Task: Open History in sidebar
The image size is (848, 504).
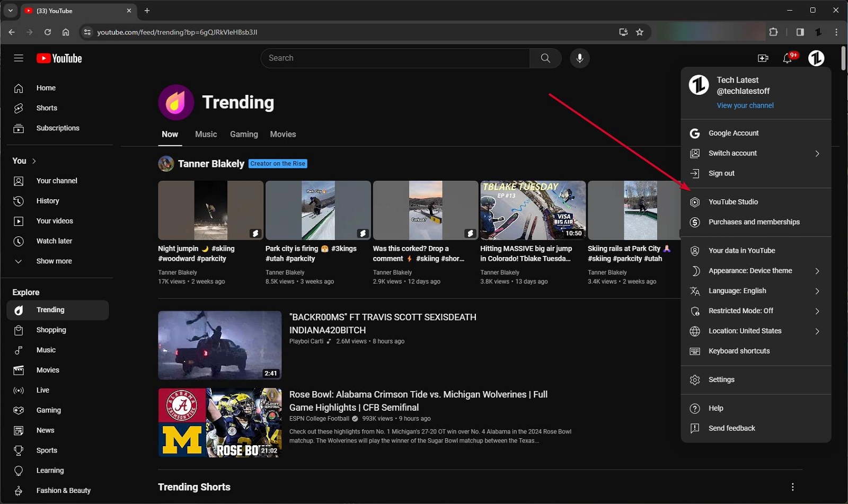Action: pyautogui.click(x=57, y=201)
